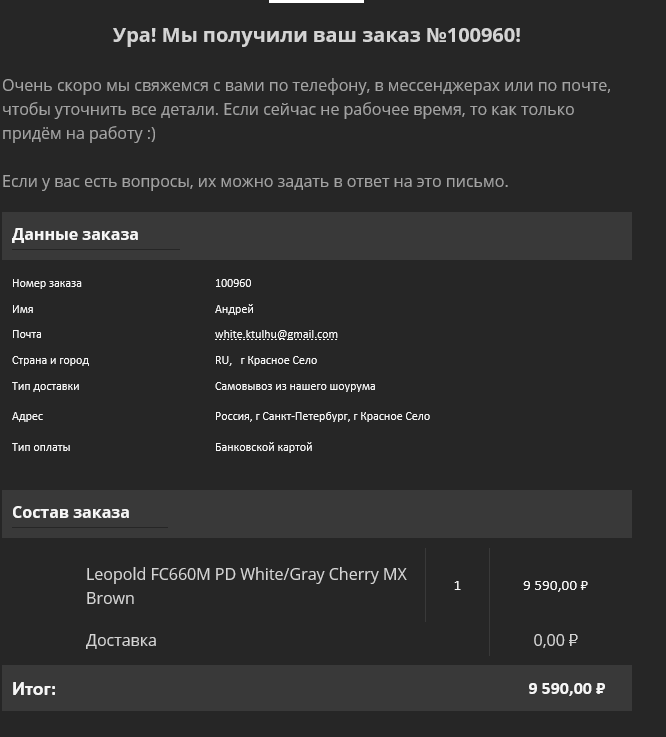The height and width of the screenshot is (737, 666).
Task: Click the bold total amount in Итог row
Action: pyautogui.click(x=566, y=689)
